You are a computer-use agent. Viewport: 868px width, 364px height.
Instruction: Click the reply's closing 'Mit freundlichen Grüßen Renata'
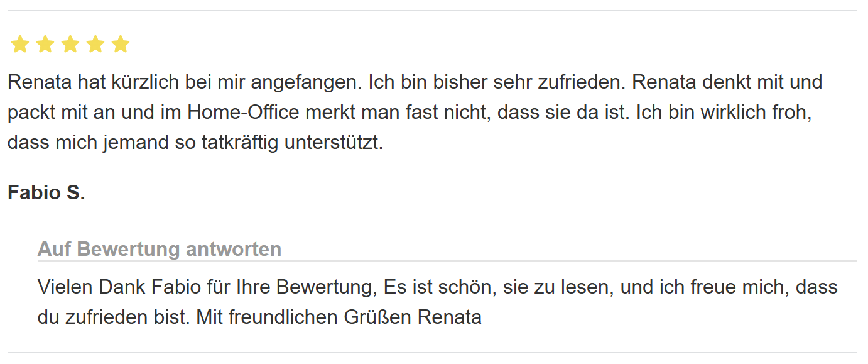pos(339,317)
